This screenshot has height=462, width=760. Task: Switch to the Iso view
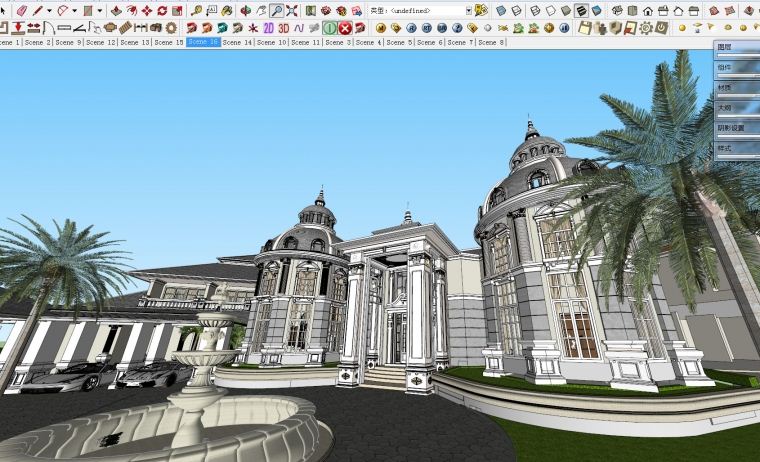[x=617, y=10]
